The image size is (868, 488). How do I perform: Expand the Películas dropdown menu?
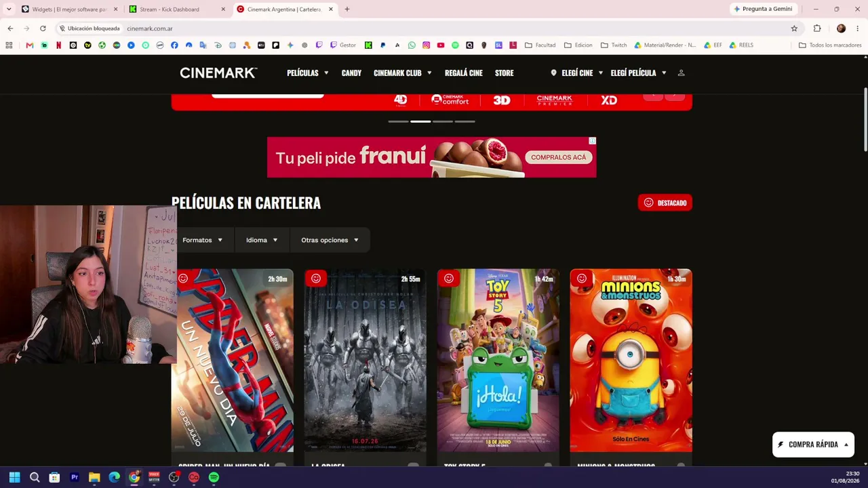pyautogui.click(x=308, y=73)
